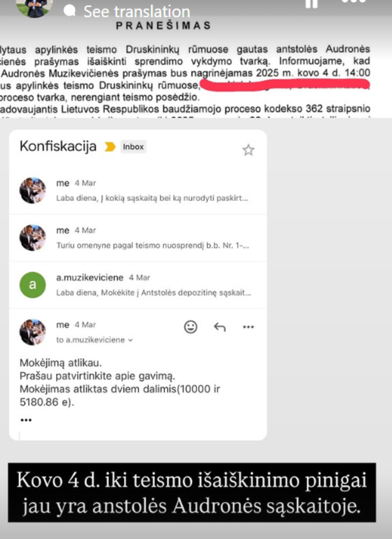Tap See translation link
Viewport: 392px width, 539px height.
(137, 11)
